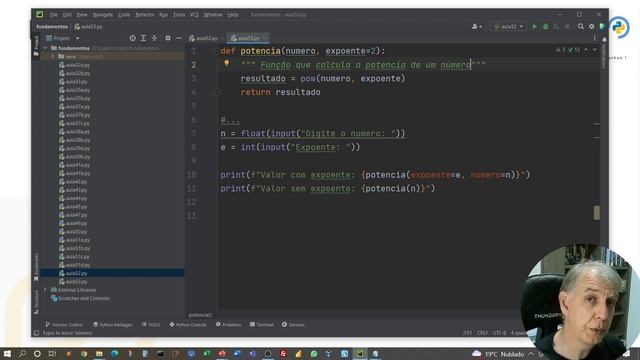The width and height of the screenshot is (640, 360).
Task: Click the potencia() breadcrumb below the editor
Action: [200, 315]
